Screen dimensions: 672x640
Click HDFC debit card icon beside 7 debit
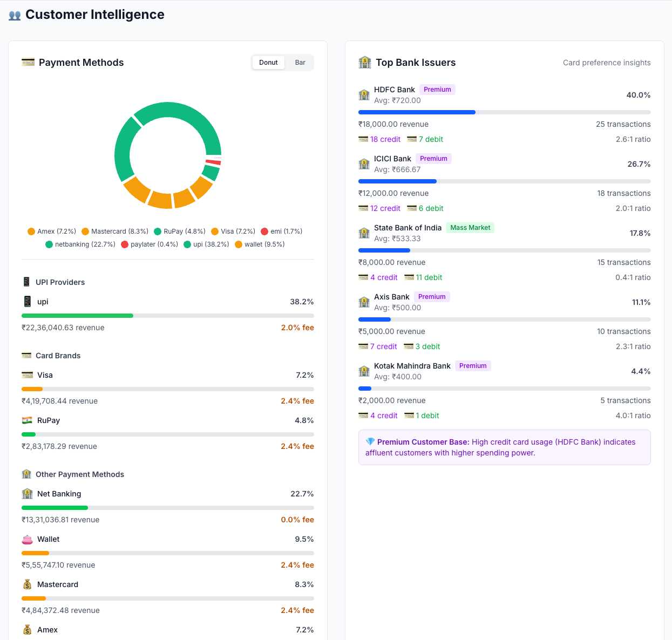click(412, 139)
